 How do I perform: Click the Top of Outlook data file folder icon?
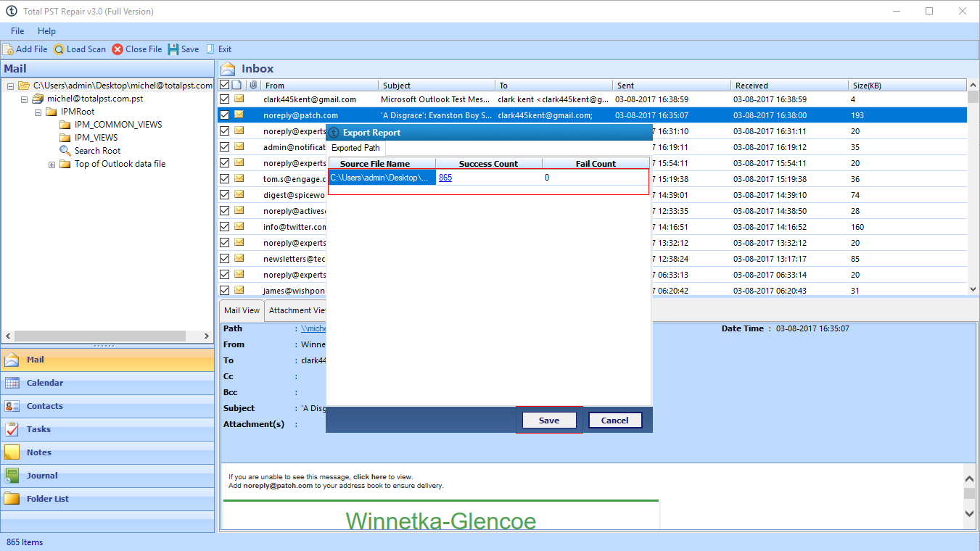tap(65, 164)
